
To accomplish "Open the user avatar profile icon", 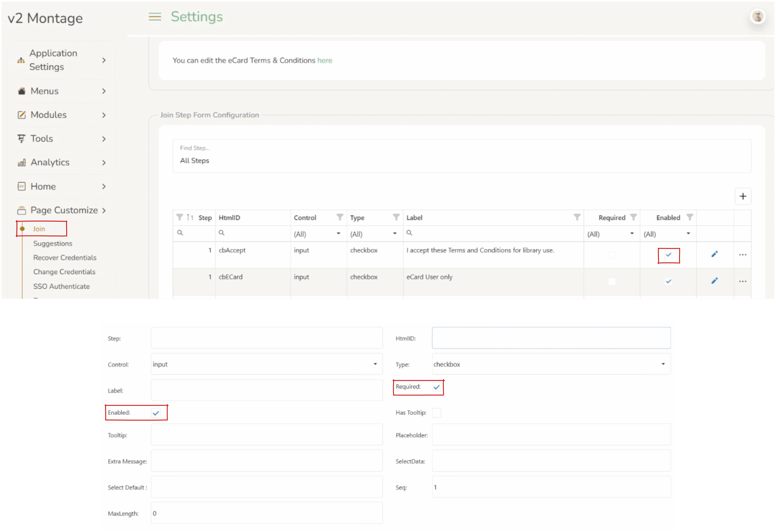I will (757, 16).
